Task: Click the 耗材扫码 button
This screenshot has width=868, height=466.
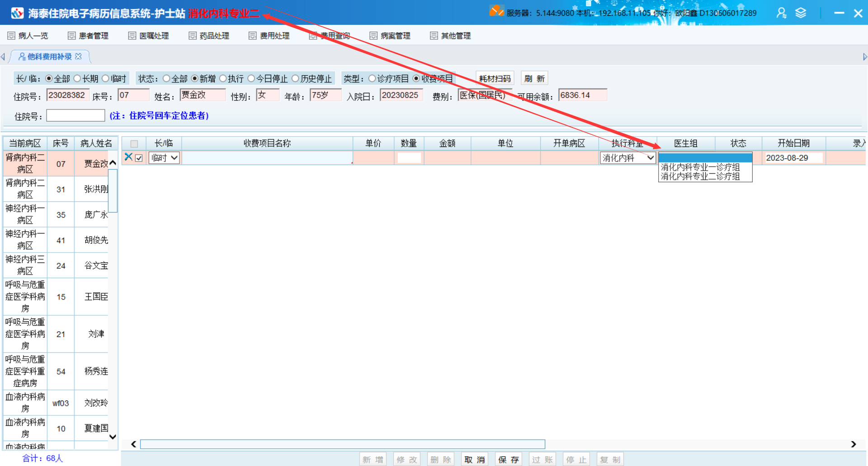Action: [495, 79]
